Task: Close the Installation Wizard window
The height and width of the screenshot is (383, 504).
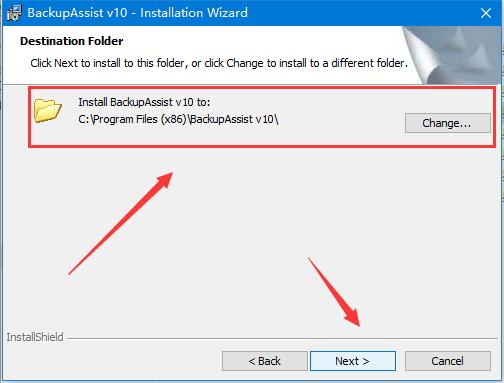Action: [x=486, y=13]
